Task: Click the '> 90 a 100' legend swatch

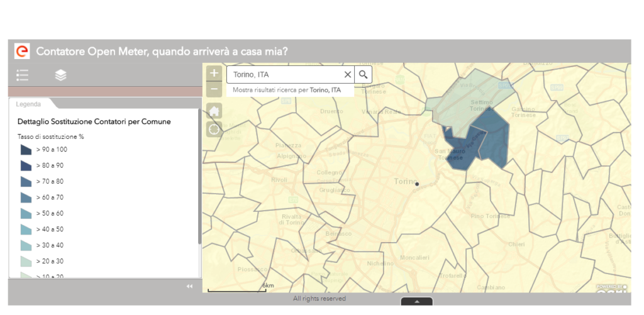Action: pyautogui.click(x=26, y=150)
